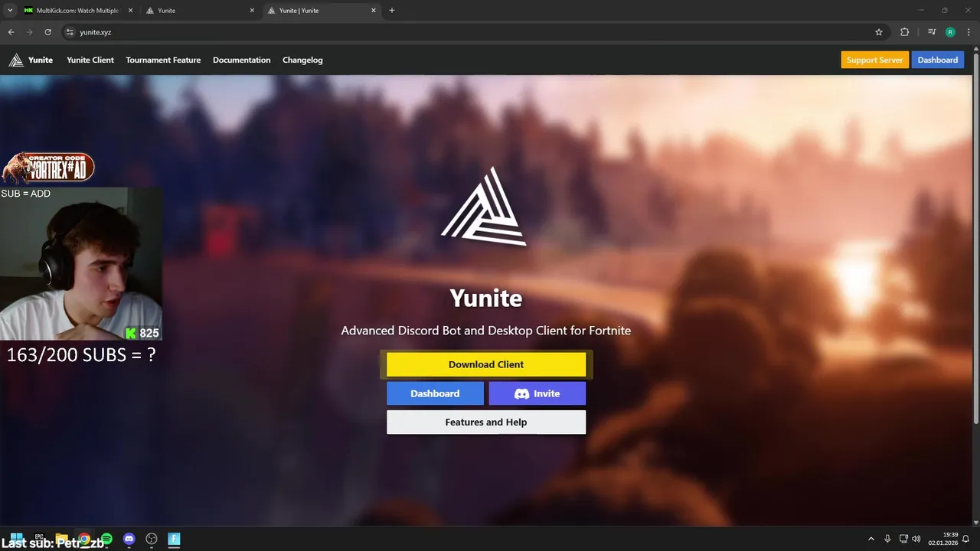980x551 pixels.
Task: View site information icon in address bar
Action: click(70, 32)
